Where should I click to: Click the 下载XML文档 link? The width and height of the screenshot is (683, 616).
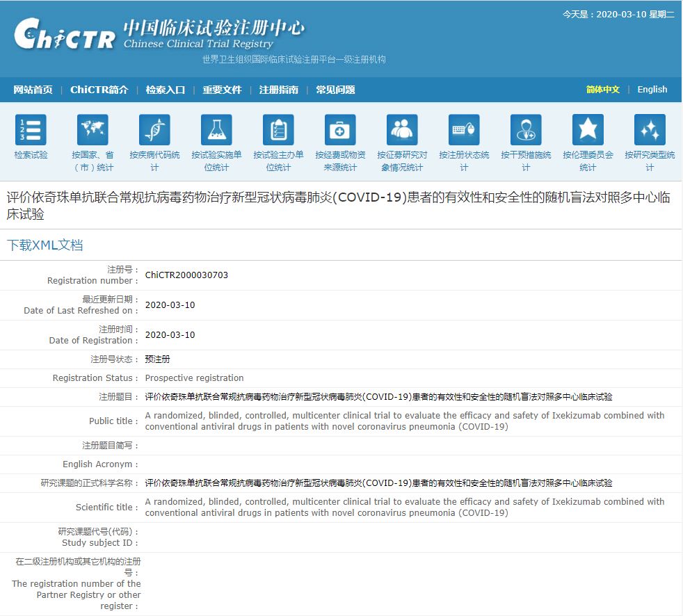(x=45, y=245)
